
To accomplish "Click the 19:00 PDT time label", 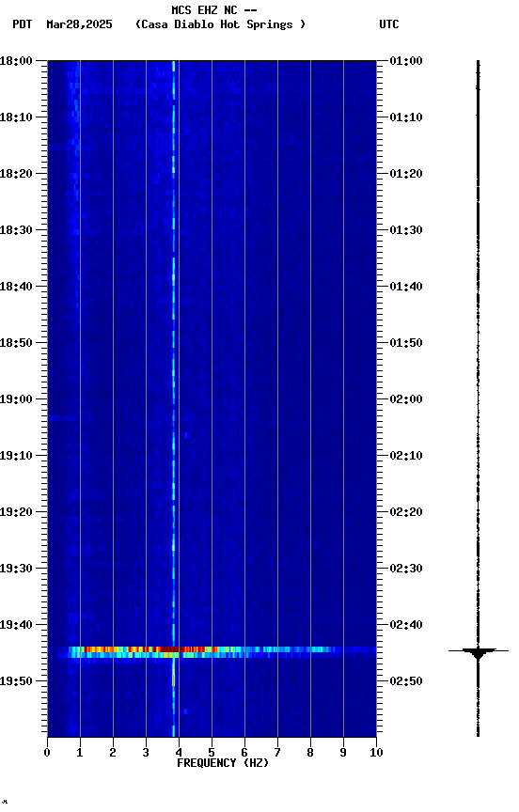I will click(x=16, y=399).
